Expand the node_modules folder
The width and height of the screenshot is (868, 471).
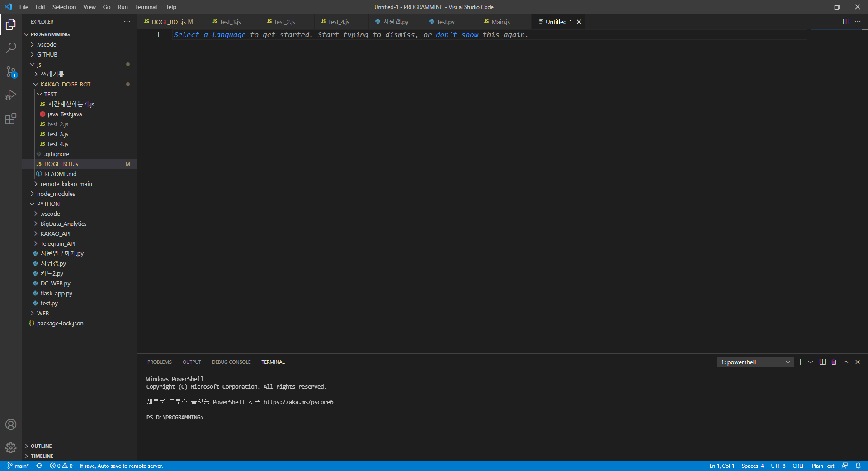(56, 194)
